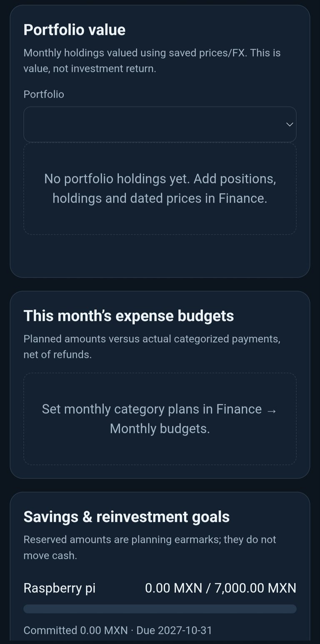The height and width of the screenshot is (644, 320).
Task: Click the planned amounts versus actual payments description
Action: (x=152, y=346)
